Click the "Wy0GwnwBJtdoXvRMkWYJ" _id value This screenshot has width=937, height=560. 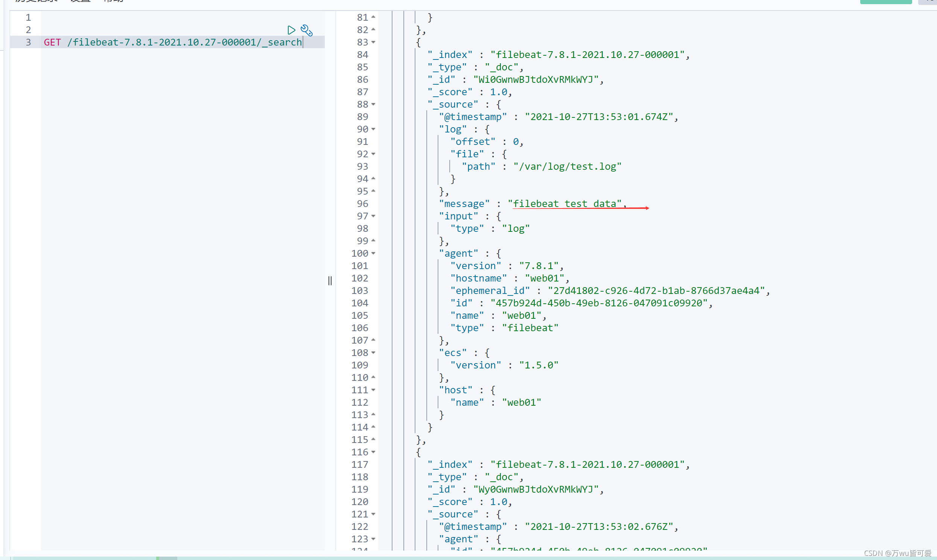536,489
